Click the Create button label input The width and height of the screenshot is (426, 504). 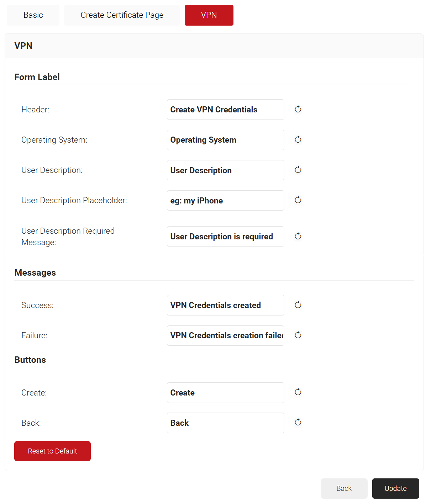[x=225, y=393]
